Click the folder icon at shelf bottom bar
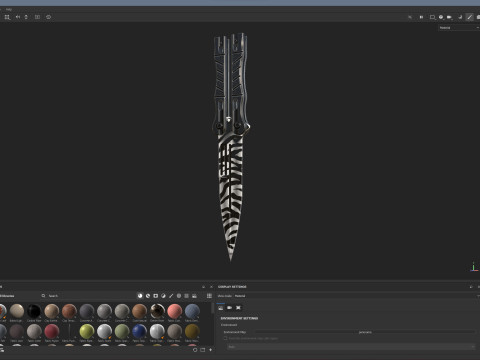 (203, 350)
